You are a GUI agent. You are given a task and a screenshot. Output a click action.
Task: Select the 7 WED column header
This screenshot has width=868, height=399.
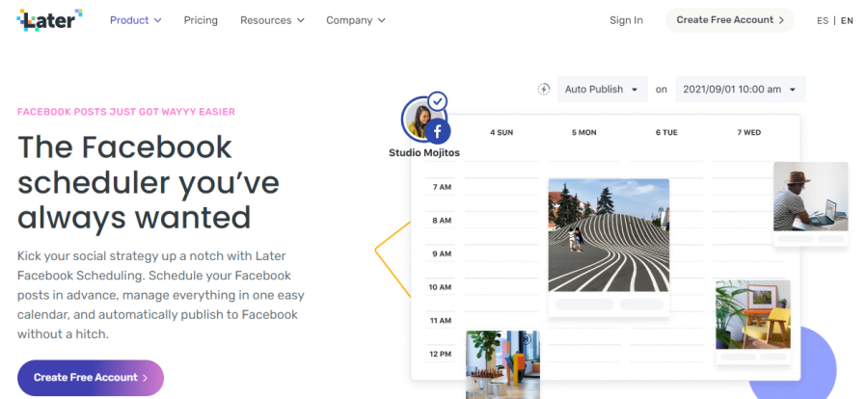pyautogui.click(x=749, y=132)
